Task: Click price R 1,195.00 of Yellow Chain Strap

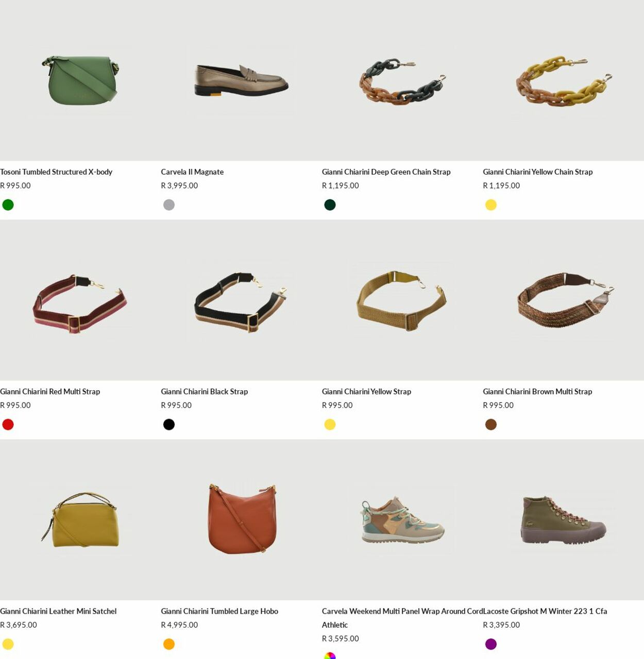Action: 501,186
